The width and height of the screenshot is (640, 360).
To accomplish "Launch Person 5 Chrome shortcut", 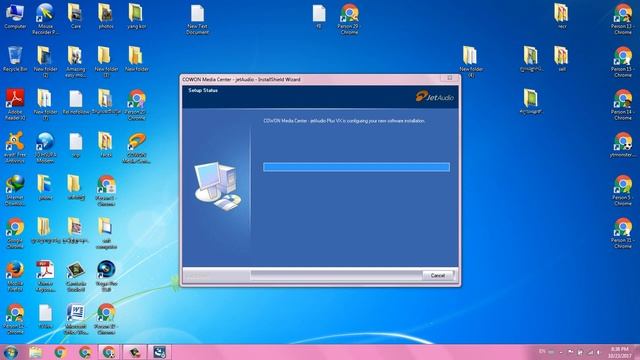I will [622, 191].
